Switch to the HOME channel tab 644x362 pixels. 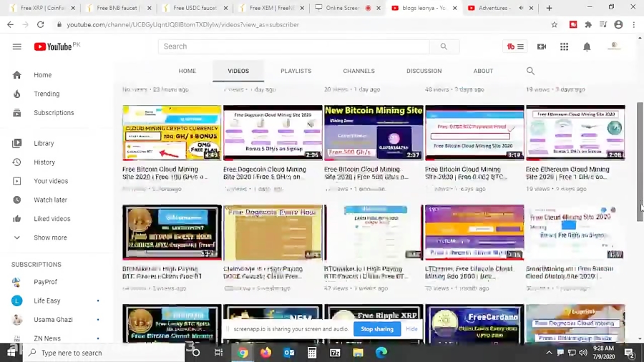tap(187, 71)
